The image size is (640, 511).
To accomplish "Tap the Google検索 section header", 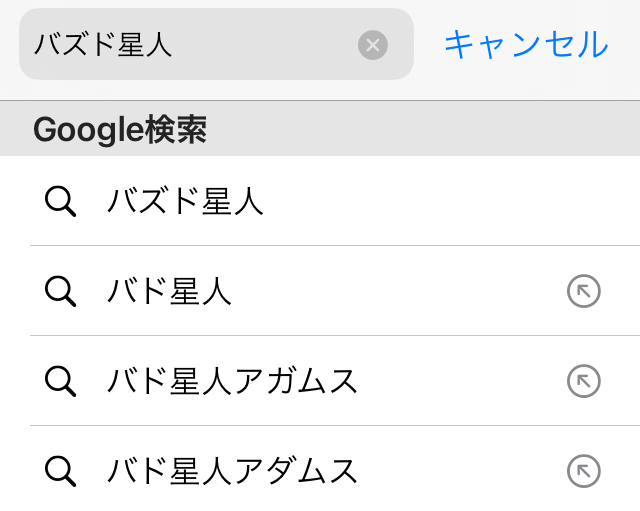I will click(x=120, y=130).
